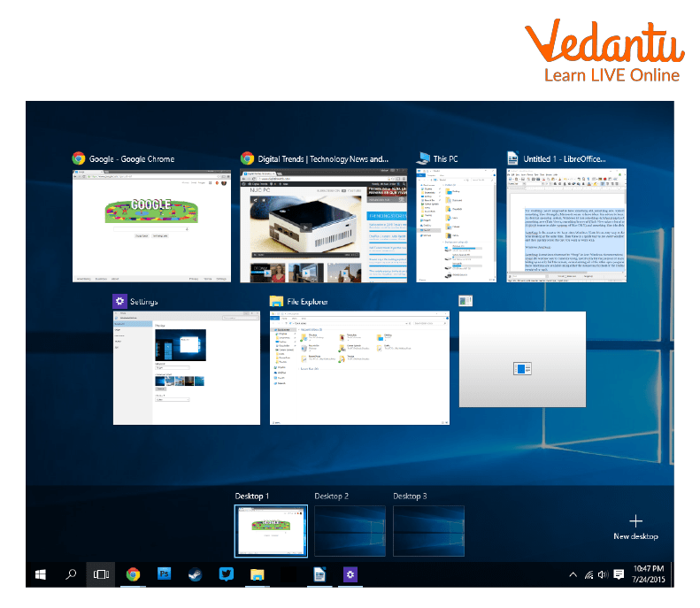Click the taskbar clock and date
Image resolution: width=700 pixels, height=608 pixels.
[x=650, y=574]
